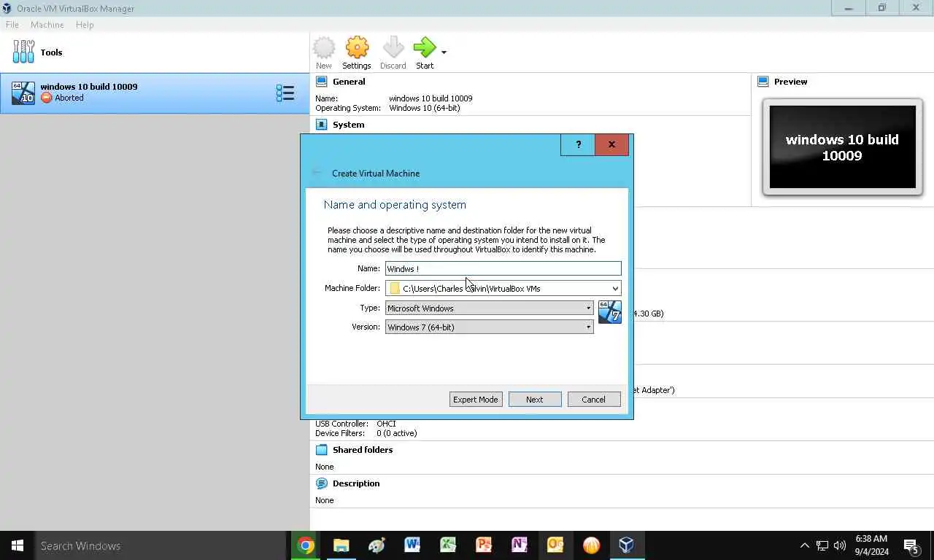Click the 'Windows 10 (64-bit)' operating system value

tap(424, 108)
